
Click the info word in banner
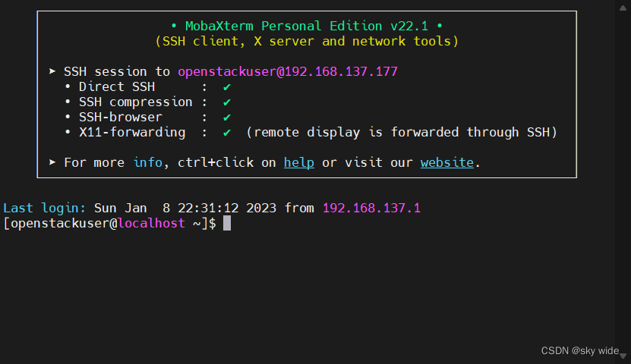pyautogui.click(x=148, y=163)
